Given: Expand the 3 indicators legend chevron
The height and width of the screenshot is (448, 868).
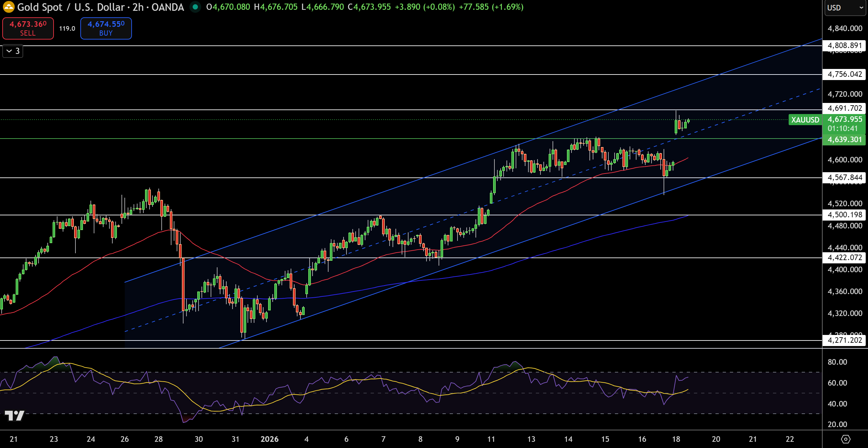Looking at the screenshot, I should click(13, 51).
